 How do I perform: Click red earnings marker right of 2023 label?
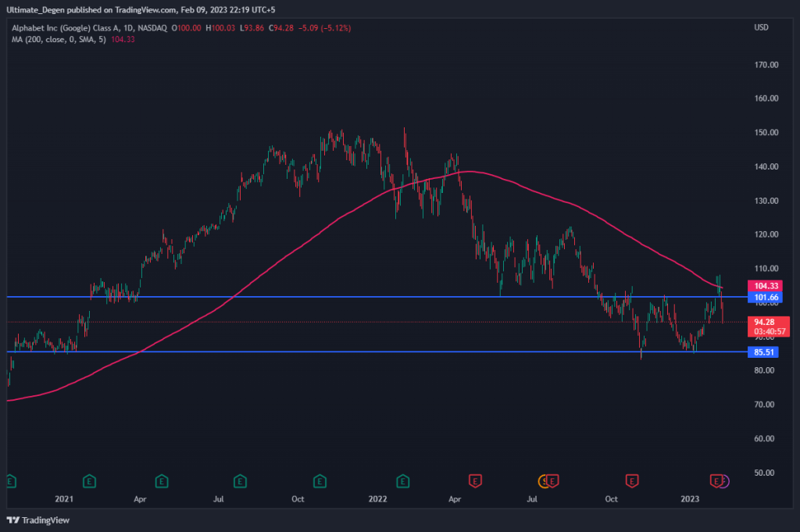click(x=716, y=481)
